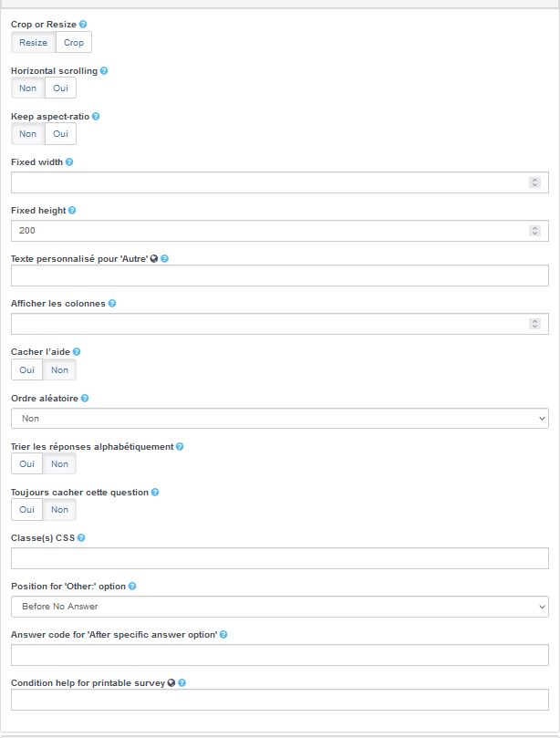This screenshot has width=560, height=738.
Task: Click globe icon beside Condition help label
Action: point(171,682)
